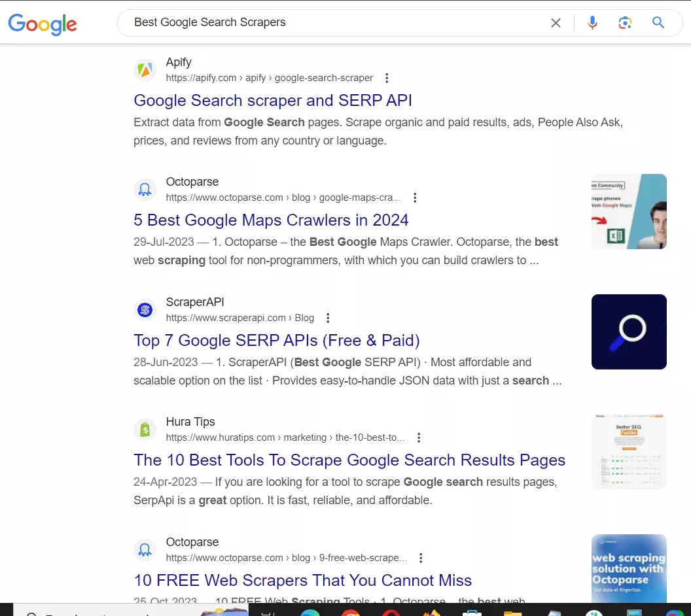Click the ScraperAPI site favicon
The height and width of the screenshot is (616, 691).
[145, 309]
